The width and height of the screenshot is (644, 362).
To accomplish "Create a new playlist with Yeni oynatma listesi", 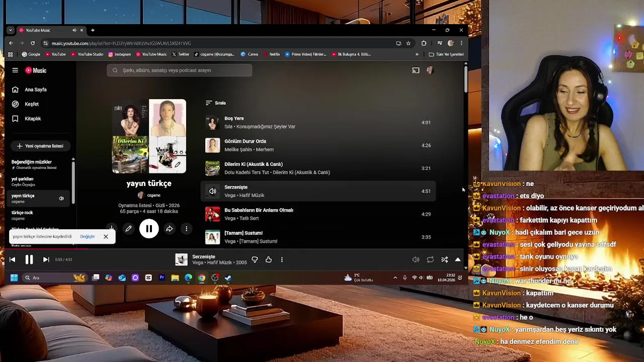I will (x=40, y=146).
